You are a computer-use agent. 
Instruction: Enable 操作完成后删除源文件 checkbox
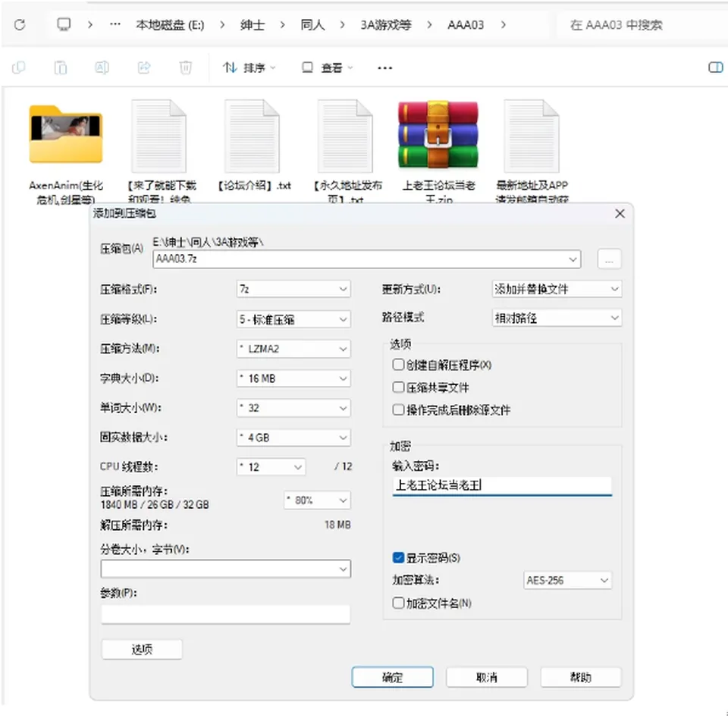pos(398,409)
